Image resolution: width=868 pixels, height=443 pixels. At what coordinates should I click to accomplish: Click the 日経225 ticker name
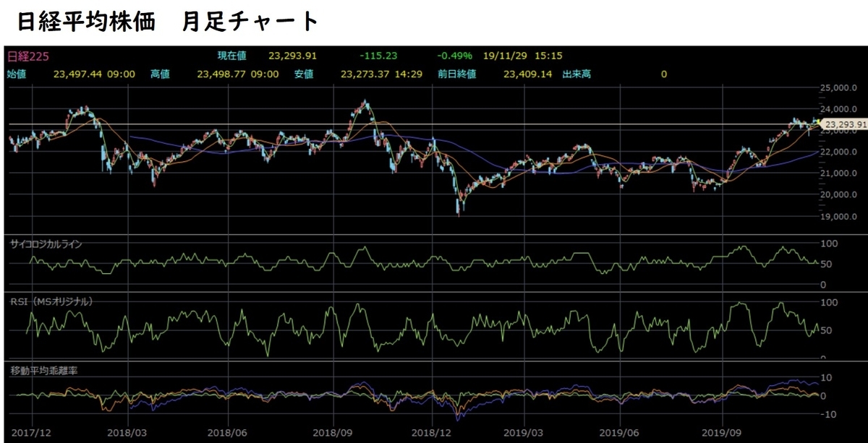[x=28, y=56]
